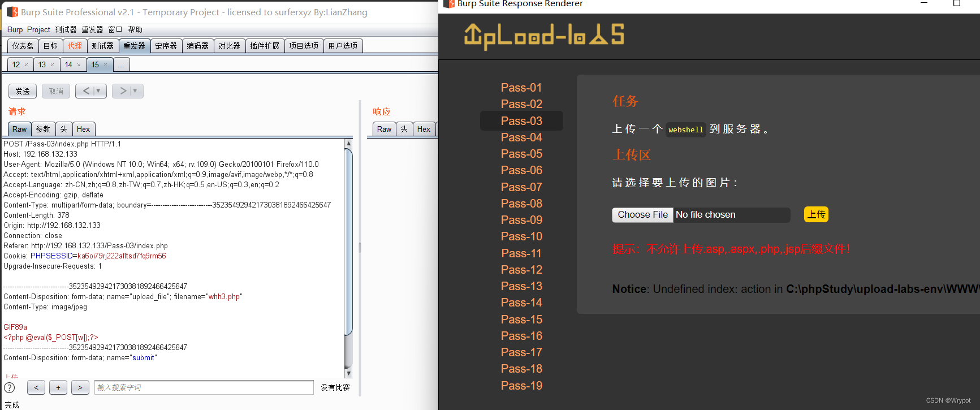
Task: Select Repeater tab 14
Action: [x=68, y=65]
